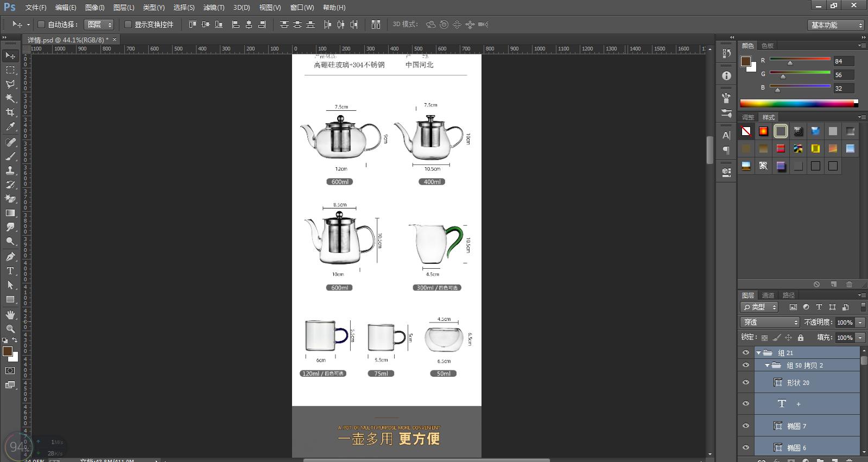The height and width of the screenshot is (462, 868).
Task: Open the 滤镜(T) menu
Action: (x=213, y=8)
